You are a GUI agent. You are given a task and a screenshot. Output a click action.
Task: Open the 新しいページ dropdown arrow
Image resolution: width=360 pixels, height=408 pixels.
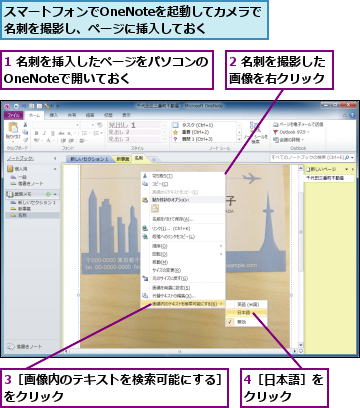pos(347,169)
